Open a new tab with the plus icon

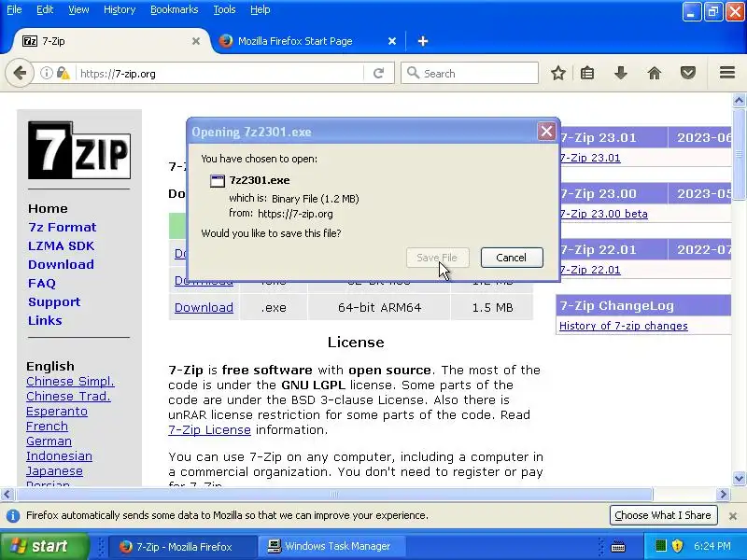pos(423,41)
